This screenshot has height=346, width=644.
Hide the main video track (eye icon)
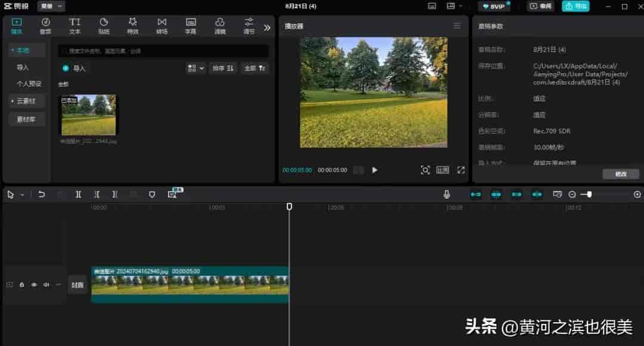34,285
